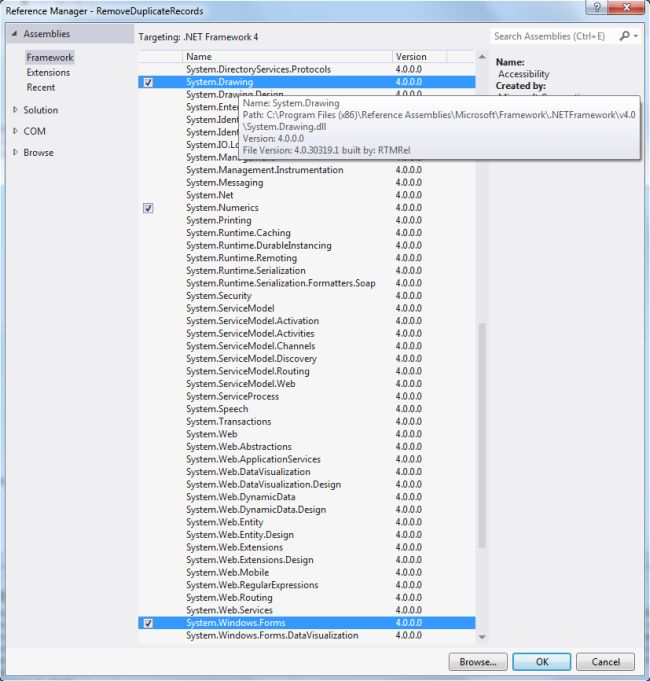This screenshot has width=650, height=681.
Task: Select System.Web.DynamicData.Design row
Action: [x=307, y=510]
